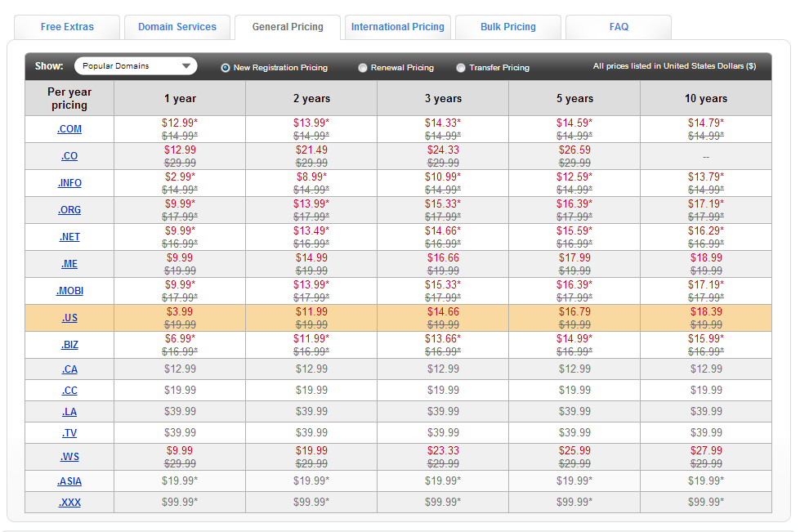Click the .ME 10 years price $18.99
Viewport: 809px width, 532px height.
[706, 257]
